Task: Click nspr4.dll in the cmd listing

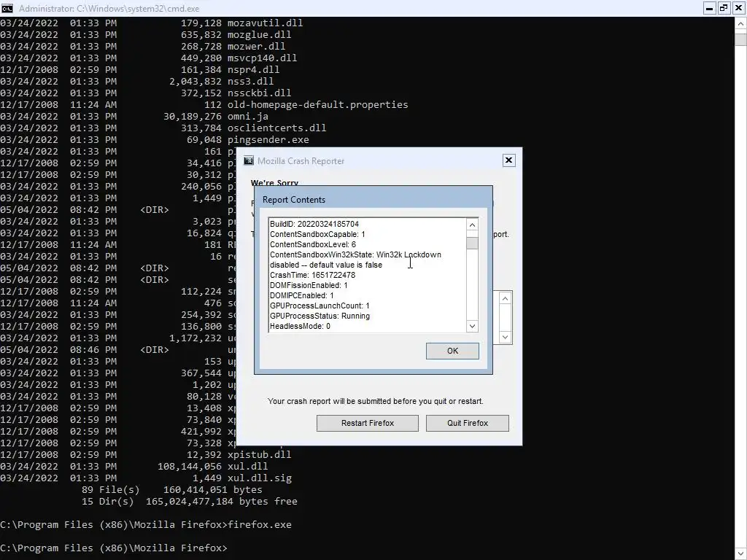Action: tap(253, 69)
